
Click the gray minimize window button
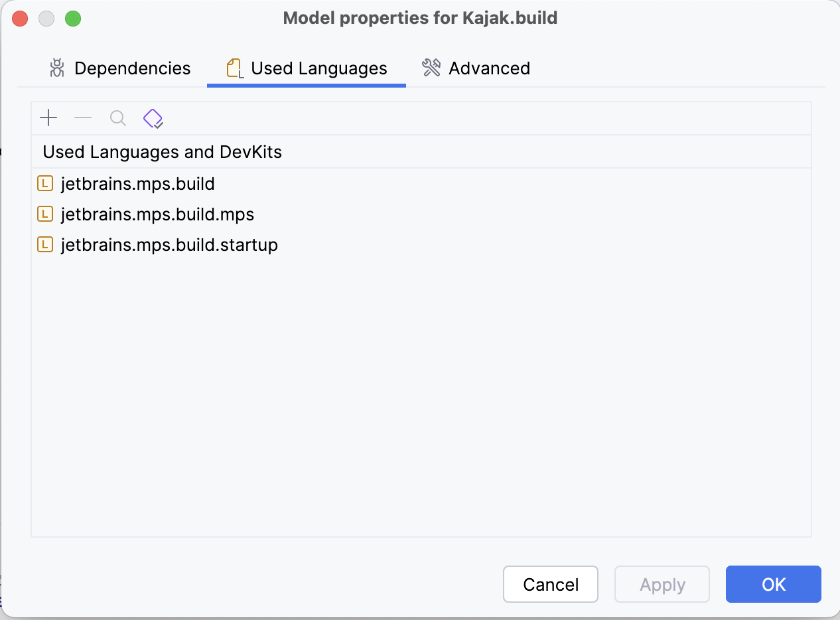coord(46,19)
